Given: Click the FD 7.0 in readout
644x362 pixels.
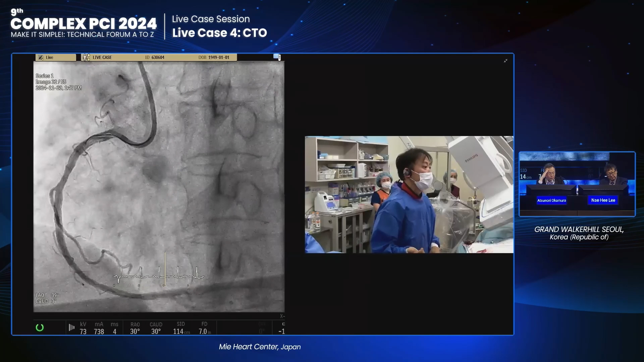Looking at the screenshot, I should pyautogui.click(x=205, y=328).
